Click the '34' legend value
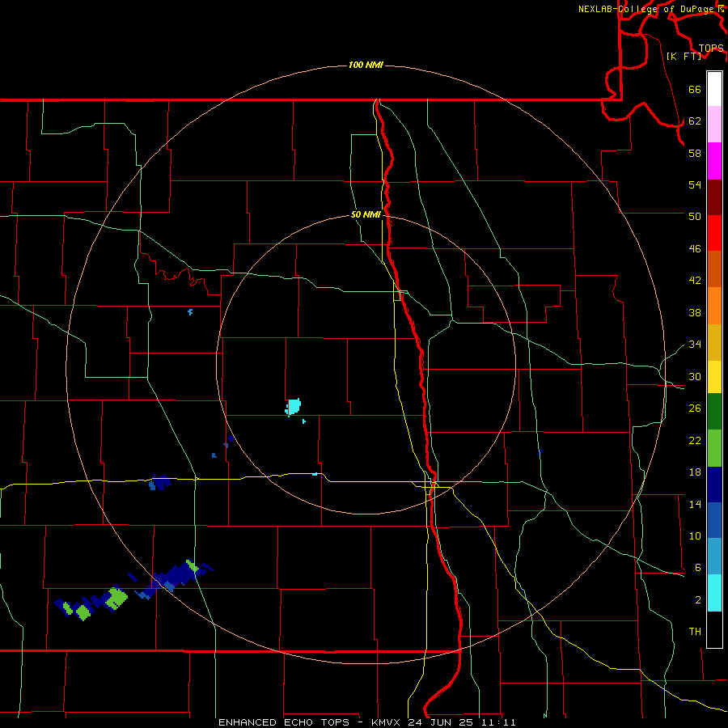This screenshot has height=728, width=728. point(695,345)
